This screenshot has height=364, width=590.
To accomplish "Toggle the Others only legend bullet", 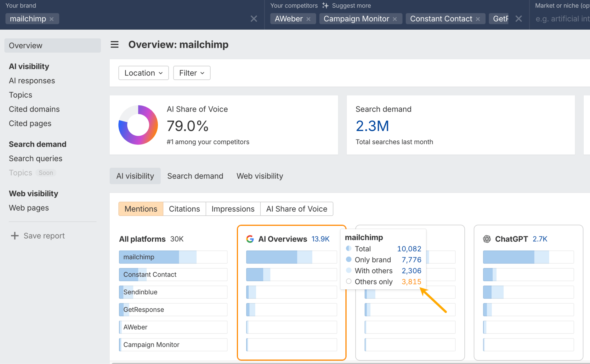I will click(349, 281).
